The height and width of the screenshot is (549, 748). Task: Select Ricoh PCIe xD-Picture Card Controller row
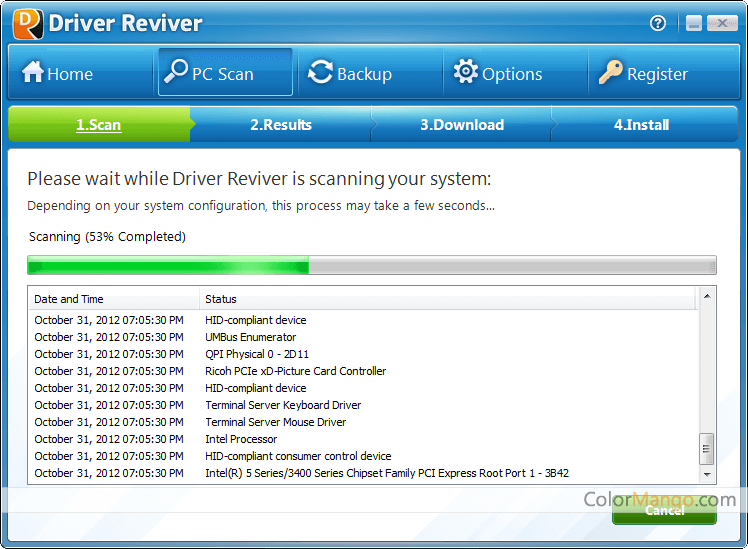tap(364, 371)
